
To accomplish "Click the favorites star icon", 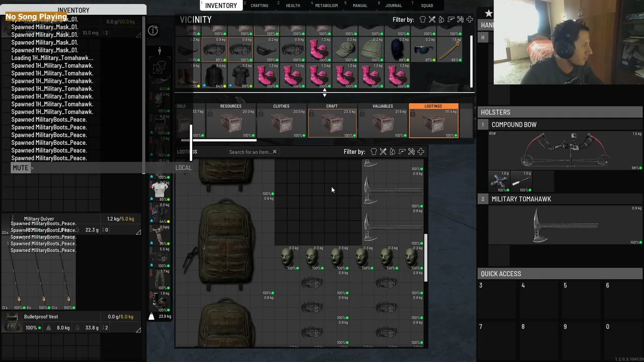I will pos(488,14).
